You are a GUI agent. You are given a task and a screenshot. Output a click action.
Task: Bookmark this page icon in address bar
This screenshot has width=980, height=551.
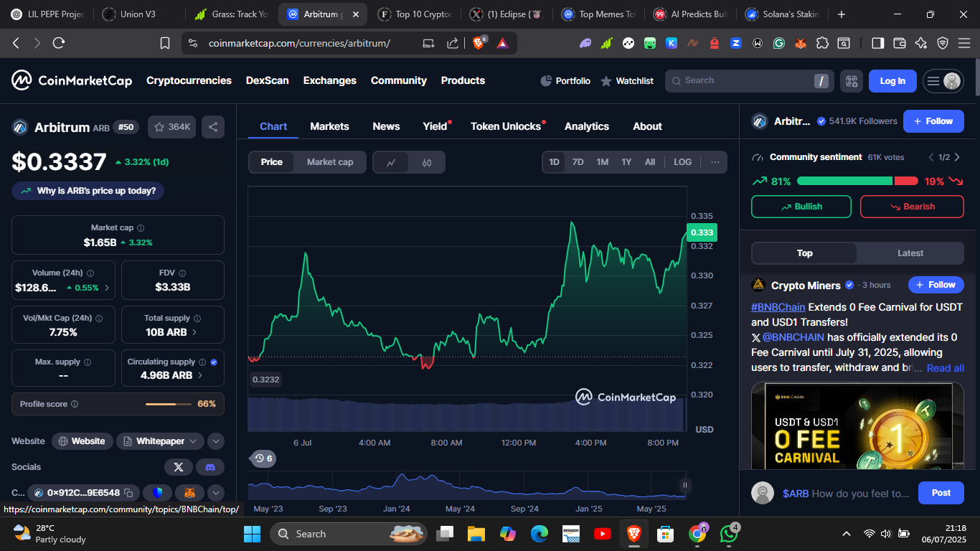[165, 43]
